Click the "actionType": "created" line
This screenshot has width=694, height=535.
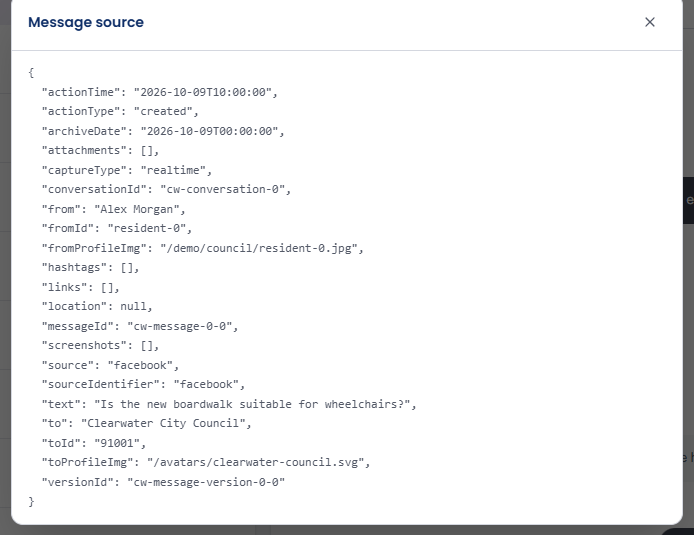pyautogui.click(x=120, y=112)
